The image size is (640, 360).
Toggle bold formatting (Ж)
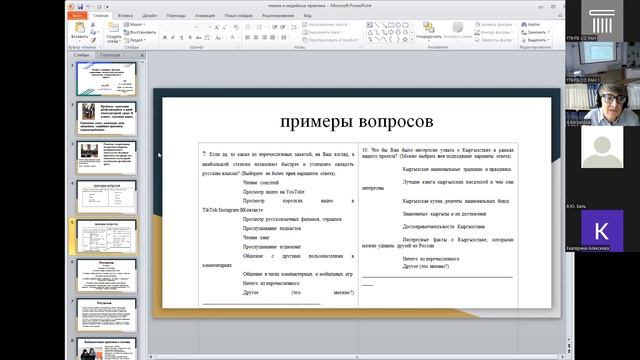164,38
